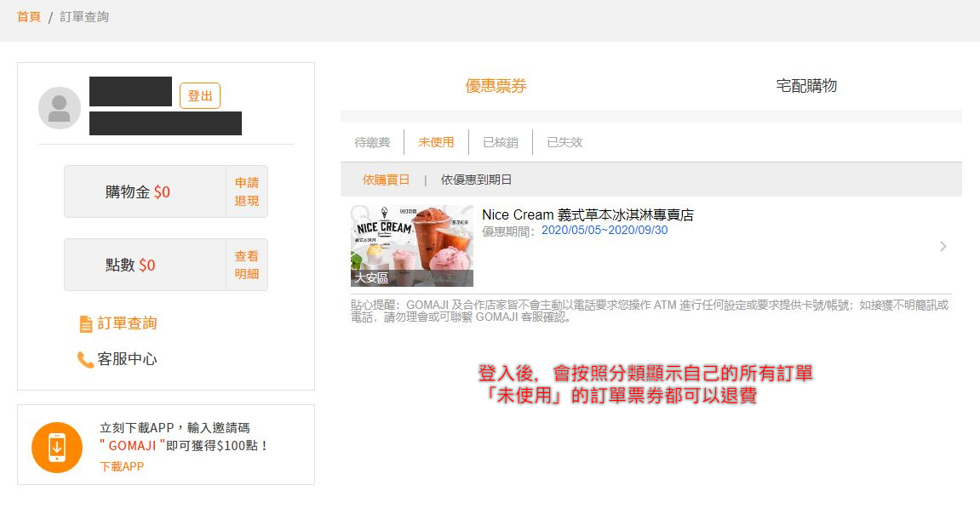Show the 已核銷 redeemed vouchers
980x514 pixels.
pos(501,142)
